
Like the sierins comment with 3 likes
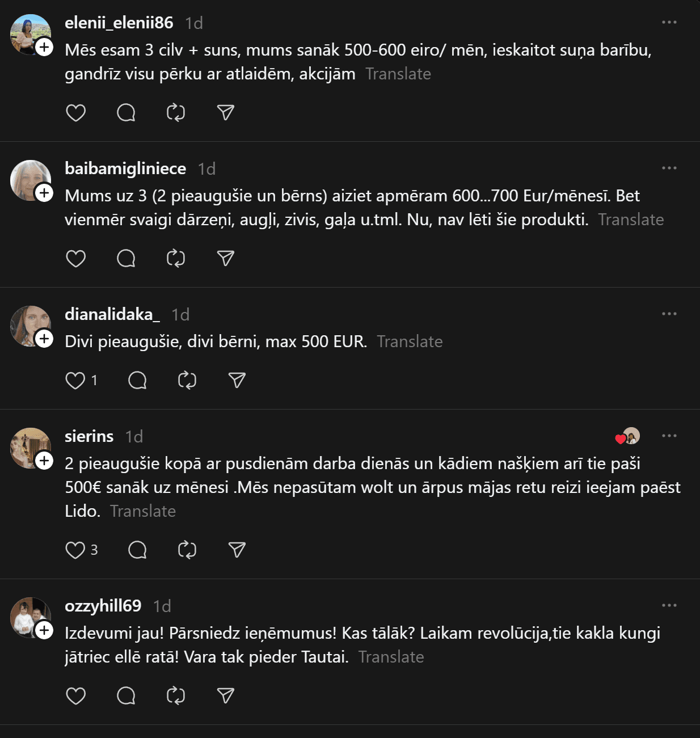[75, 550]
